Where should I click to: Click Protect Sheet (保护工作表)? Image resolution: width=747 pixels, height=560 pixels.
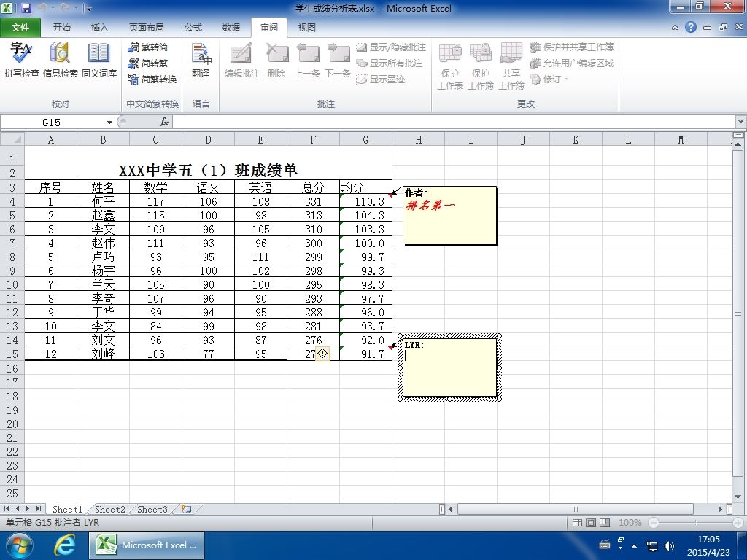click(449, 66)
